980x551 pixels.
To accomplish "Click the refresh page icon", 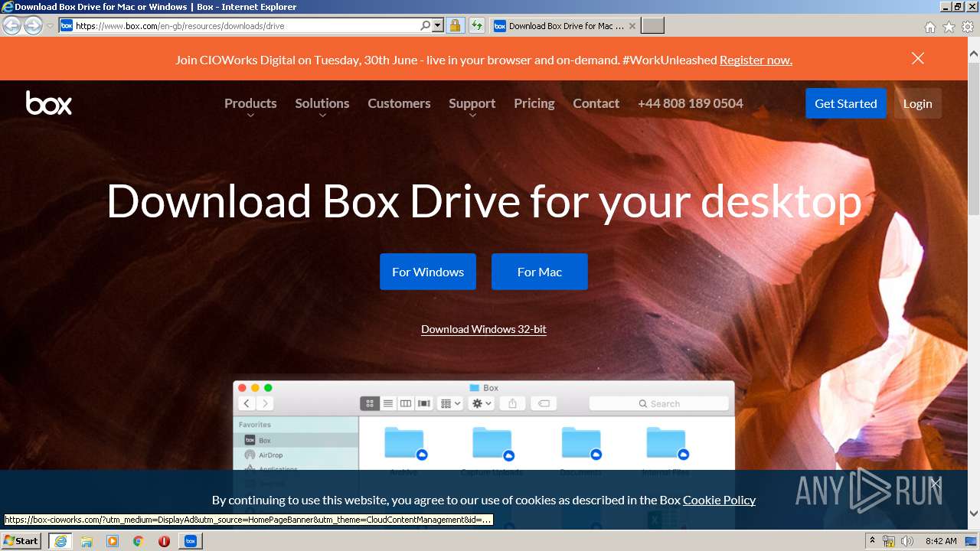I will [x=477, y=25].
